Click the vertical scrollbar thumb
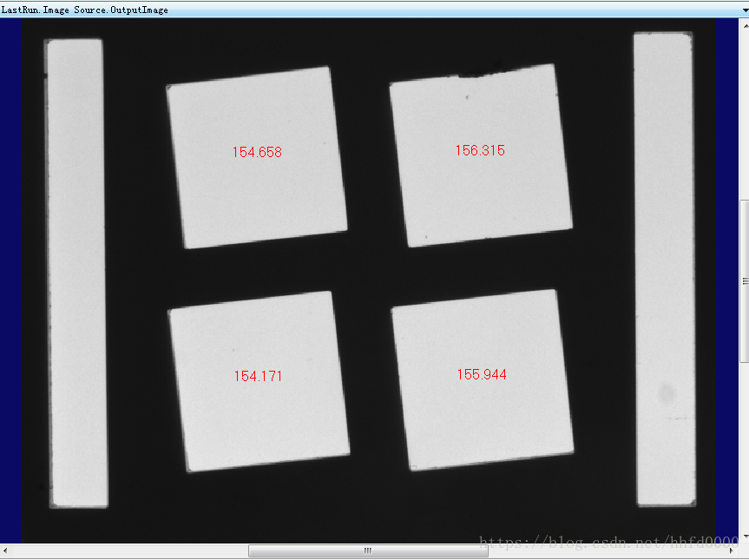Image resolution: width=749 pixels, height=560 pixels. tap(745, 281)
